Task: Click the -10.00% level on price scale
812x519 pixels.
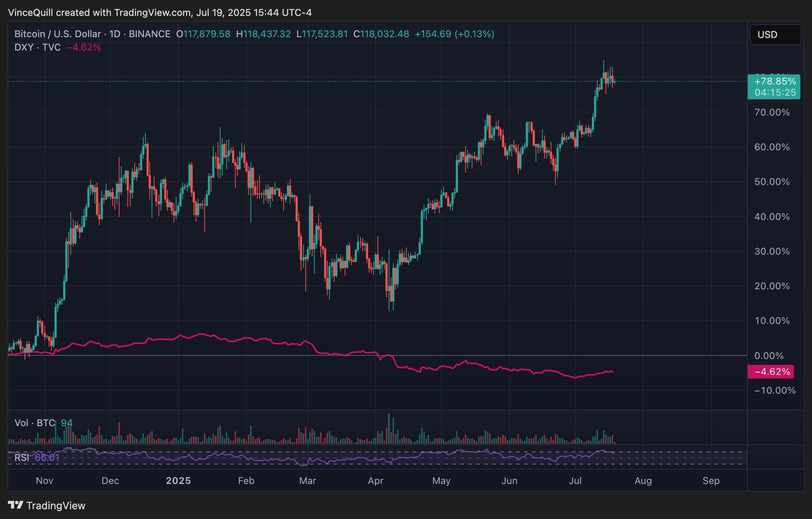Action: [x=775, y=390]
